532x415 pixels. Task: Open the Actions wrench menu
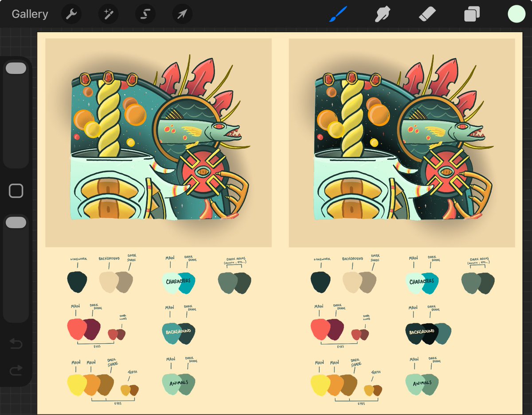tap(71, 14)
